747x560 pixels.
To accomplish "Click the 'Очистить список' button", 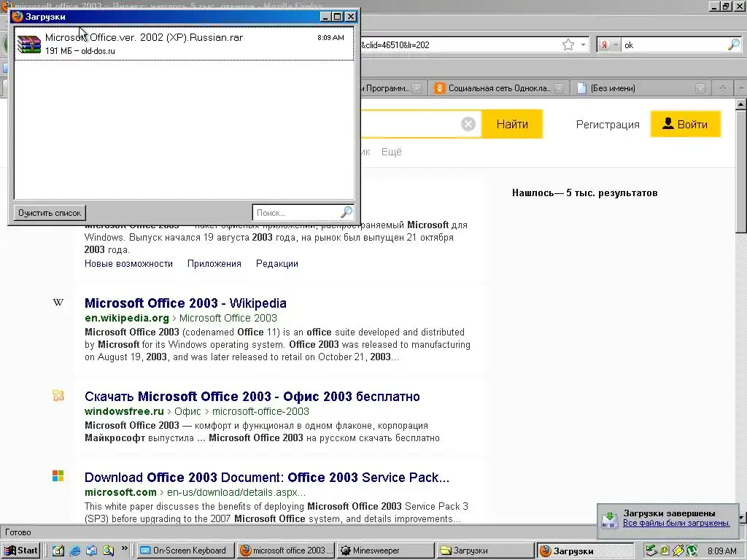I will 50,212.
